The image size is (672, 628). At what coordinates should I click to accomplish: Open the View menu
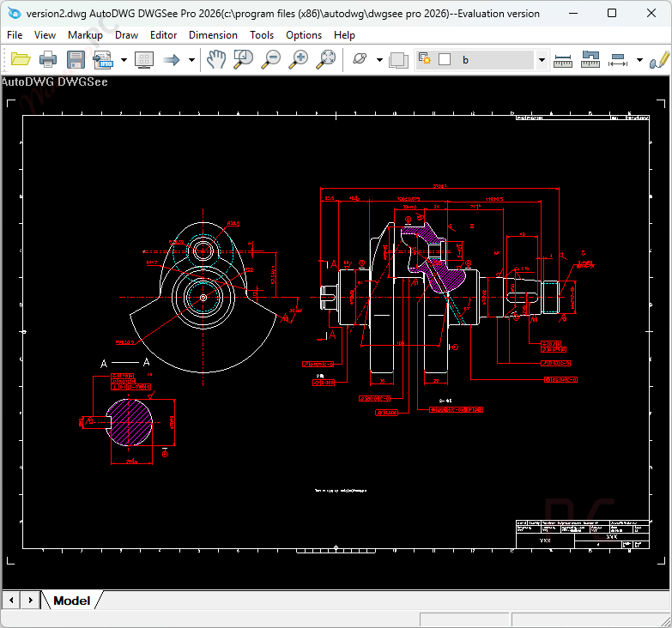(45, 35)
